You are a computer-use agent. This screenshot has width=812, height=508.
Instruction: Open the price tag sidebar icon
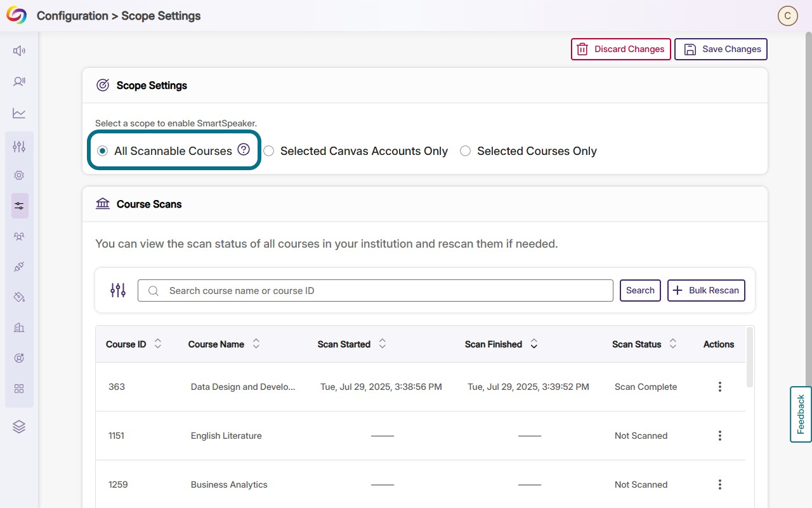click(19, 297)
